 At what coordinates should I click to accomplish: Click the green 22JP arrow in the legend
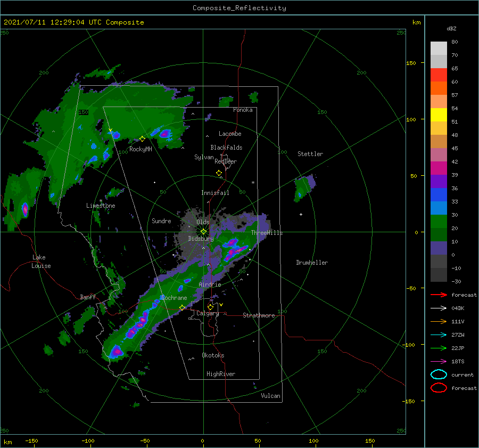[439, 348]
